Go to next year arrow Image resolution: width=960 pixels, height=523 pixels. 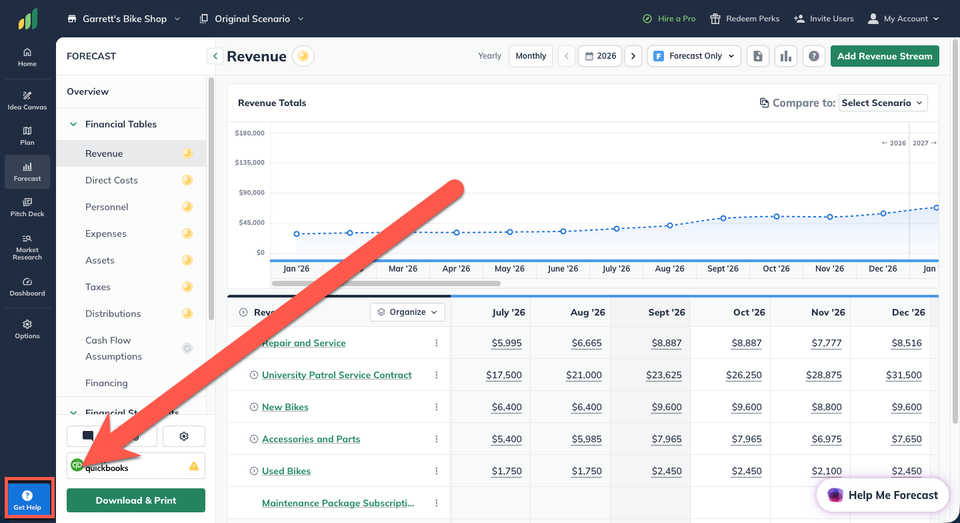coord(633,56)
